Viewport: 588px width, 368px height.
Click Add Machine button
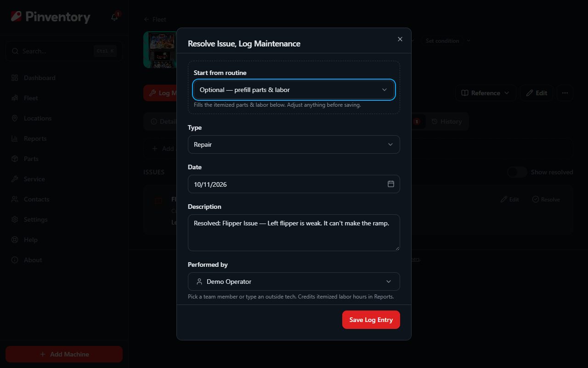(64, 354)
